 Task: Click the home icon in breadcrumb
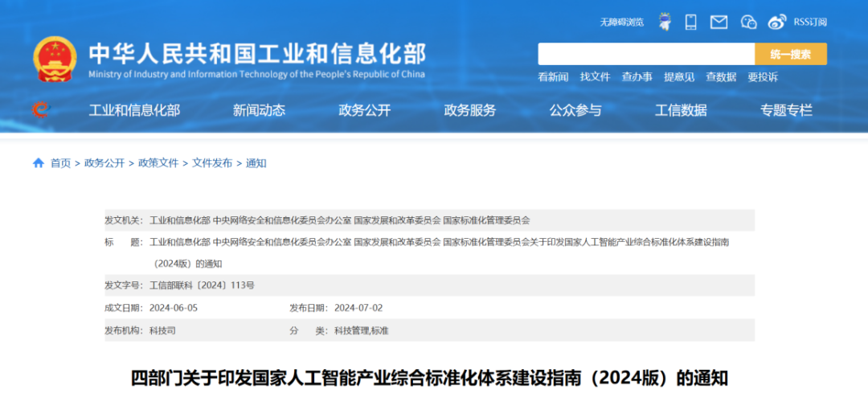[x=39, y=162]
